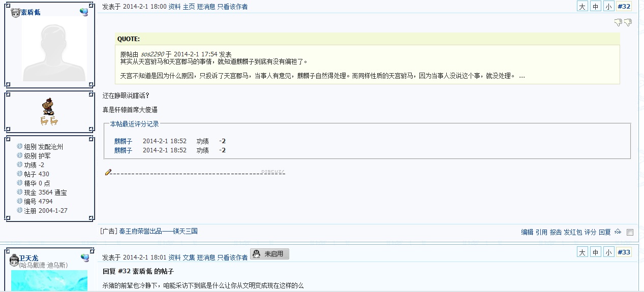
Task: Open 卫天龙's online status icon
Action: (x=84, y=258)
